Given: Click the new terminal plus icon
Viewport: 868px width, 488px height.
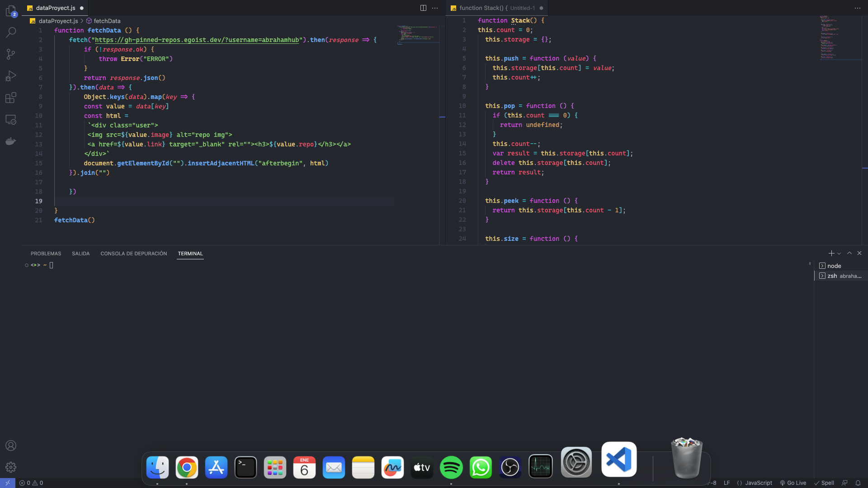Looking at the screenshot, I should point(831,253).
